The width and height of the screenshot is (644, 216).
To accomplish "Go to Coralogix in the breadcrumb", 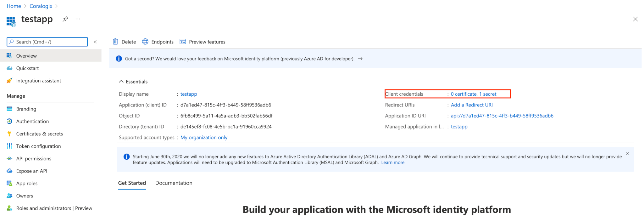I will (x=41, y=6).
